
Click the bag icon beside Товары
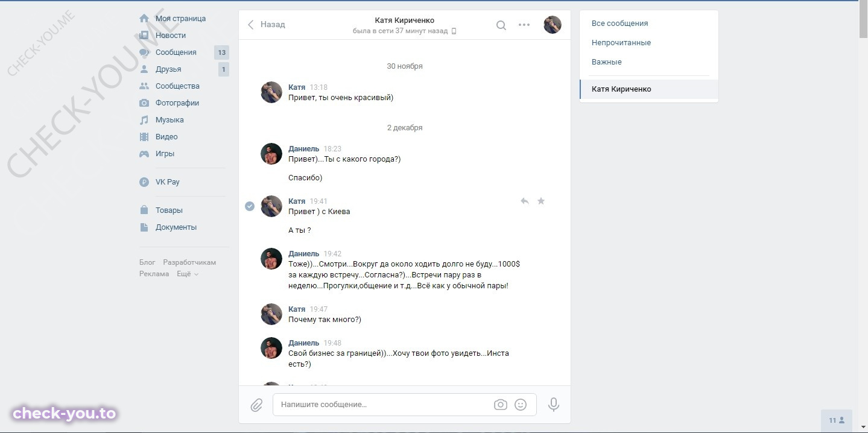144,210
